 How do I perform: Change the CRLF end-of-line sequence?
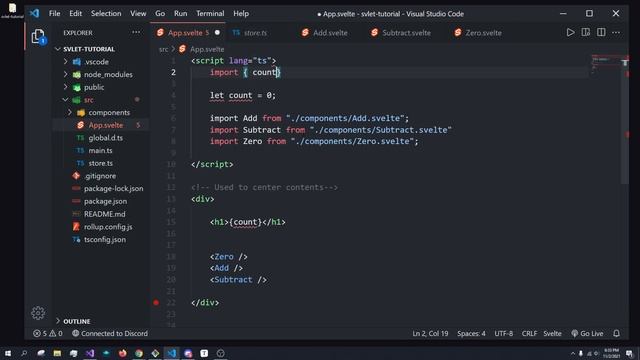(529, 333)
